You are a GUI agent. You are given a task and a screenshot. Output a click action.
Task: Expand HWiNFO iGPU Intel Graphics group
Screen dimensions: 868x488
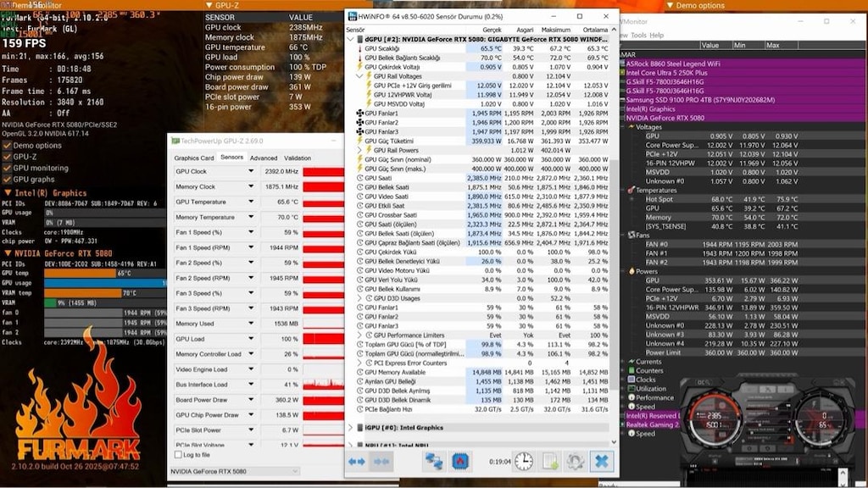pyautogui.click(x=350, y=428)
